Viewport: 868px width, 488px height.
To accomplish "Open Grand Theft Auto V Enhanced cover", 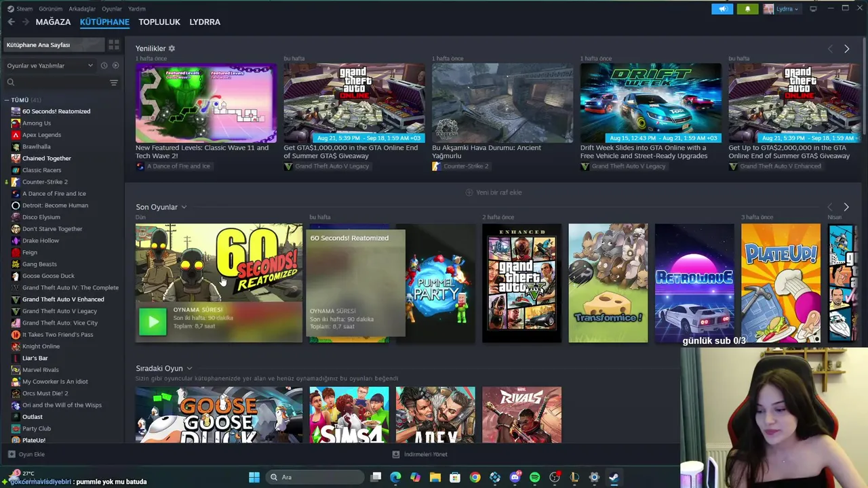I will (x=521, y=283).
